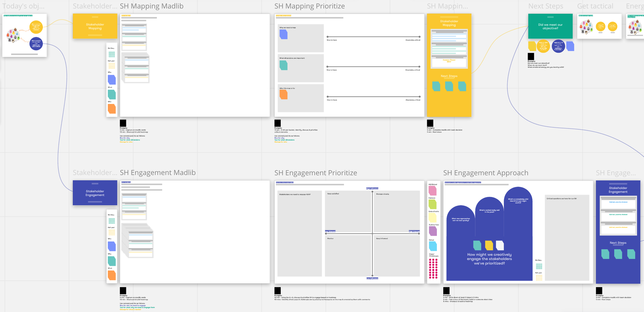Select the orange 'Who' sticky note in the legend
Image resolution: width=644 pixels, height=312 pixels.
pyautogui.click(x=112, y=109)
